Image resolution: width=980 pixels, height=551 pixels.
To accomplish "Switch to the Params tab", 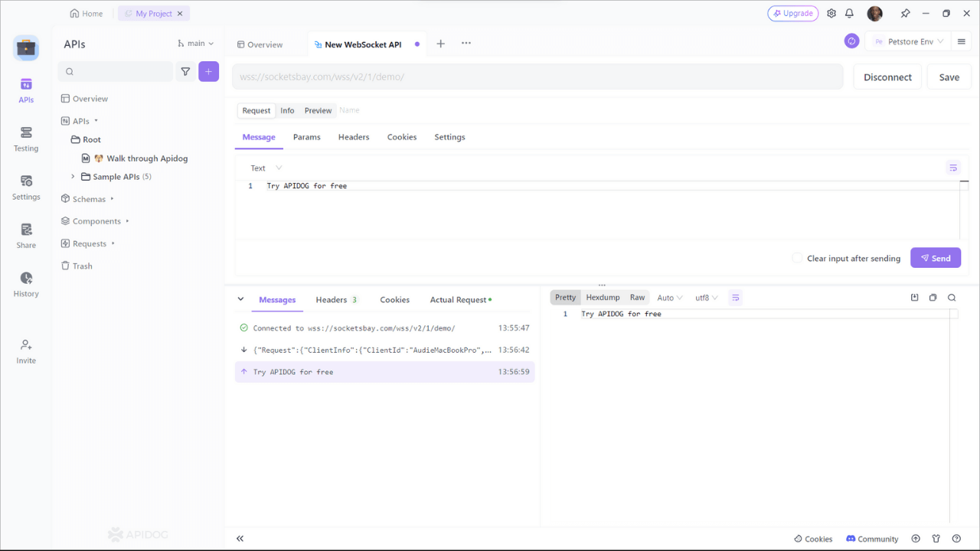I will click(306, 137).
